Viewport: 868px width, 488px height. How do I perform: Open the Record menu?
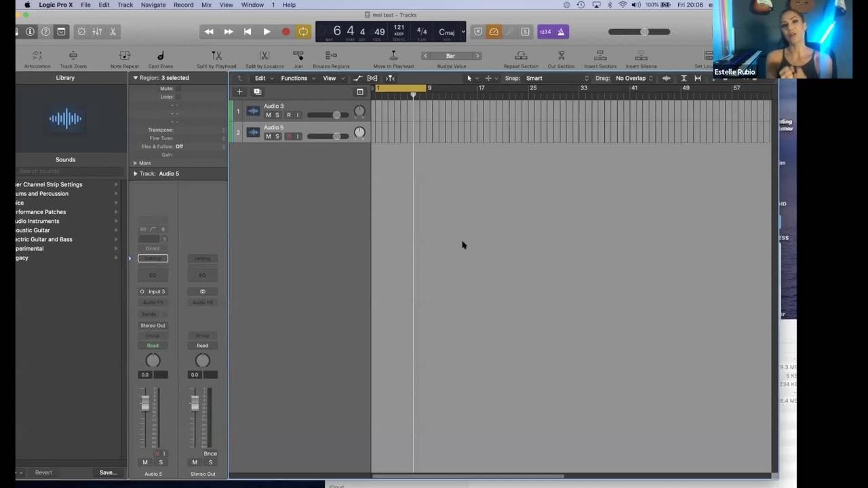click(183, 5)
